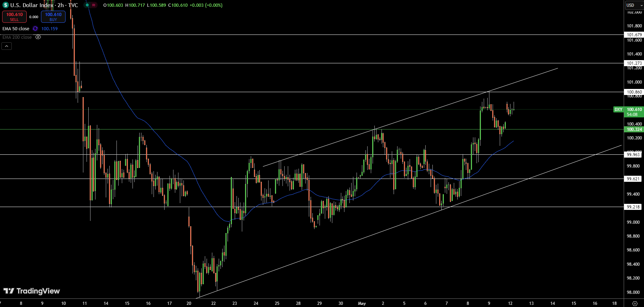The width and height of the screenshot is (644, 307).
Task: Open the USD currency dropdown
Action: [635, 5]
